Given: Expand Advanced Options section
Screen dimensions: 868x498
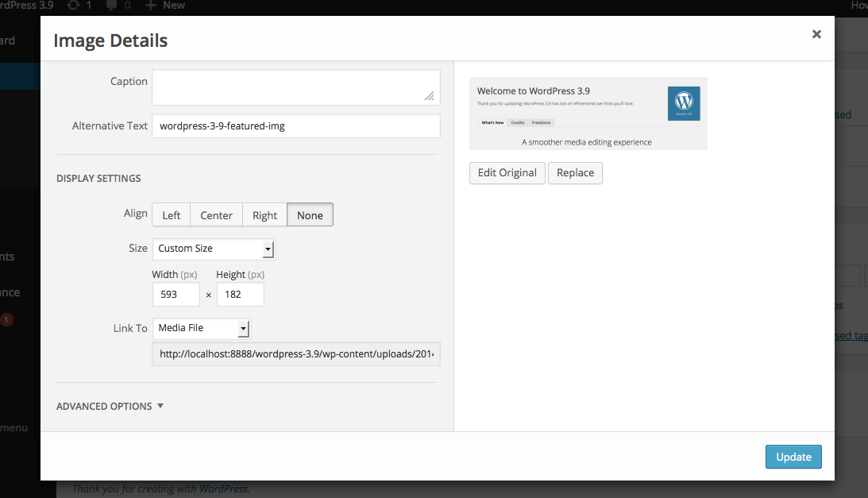Looking at the screenshot, I should pos(110,406).
